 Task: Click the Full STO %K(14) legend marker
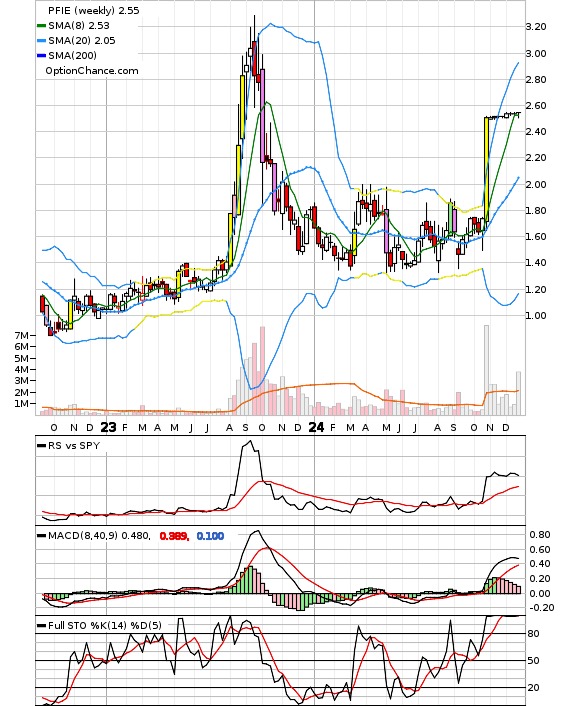pyautogui.click(x=41, y=625)
